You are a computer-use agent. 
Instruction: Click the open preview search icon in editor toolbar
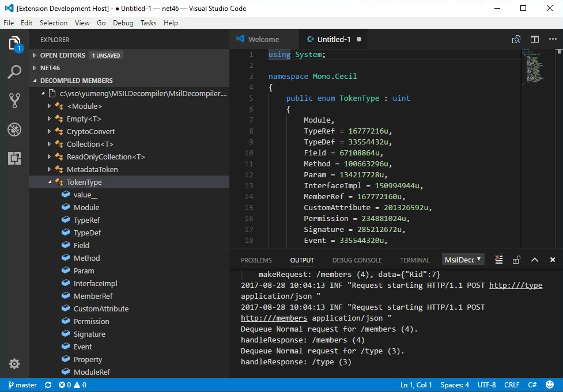(x=516, y=40)
